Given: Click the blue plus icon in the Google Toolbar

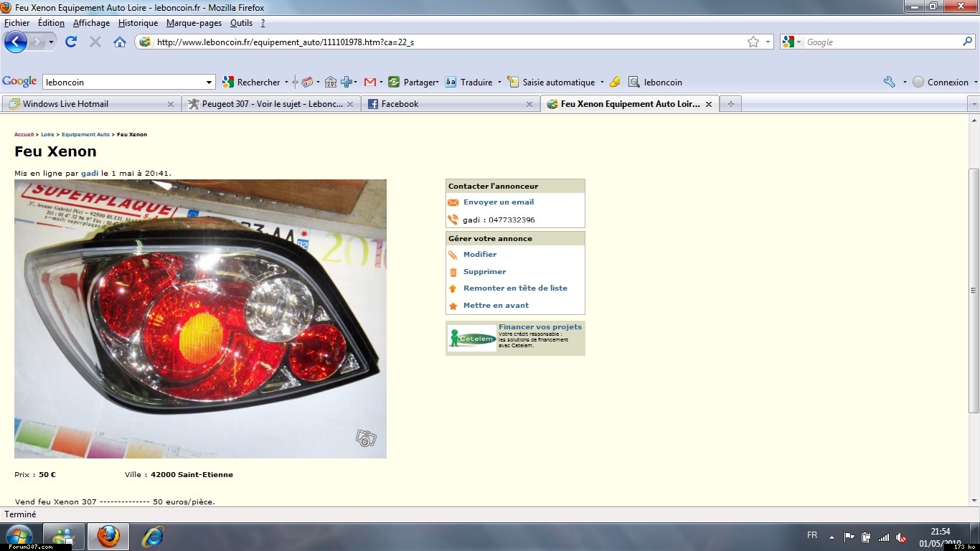Looking at the screenshot, I should coord(347,83).
